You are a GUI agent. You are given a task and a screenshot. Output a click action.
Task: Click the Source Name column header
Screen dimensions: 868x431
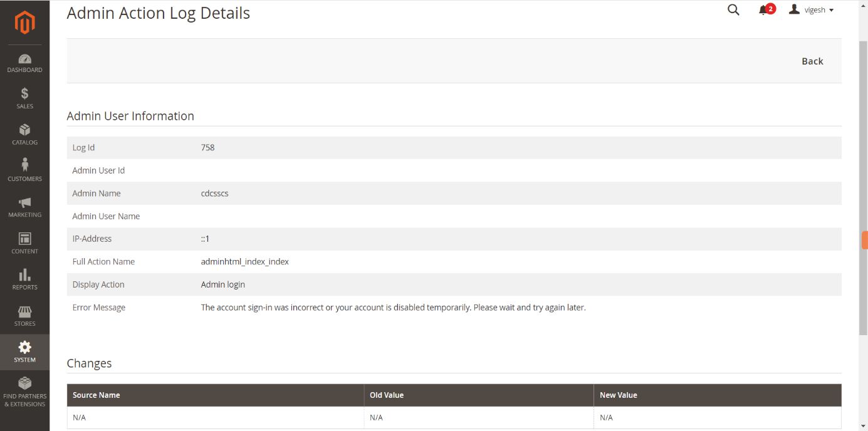pyautogui.click(x=97, y=395)
